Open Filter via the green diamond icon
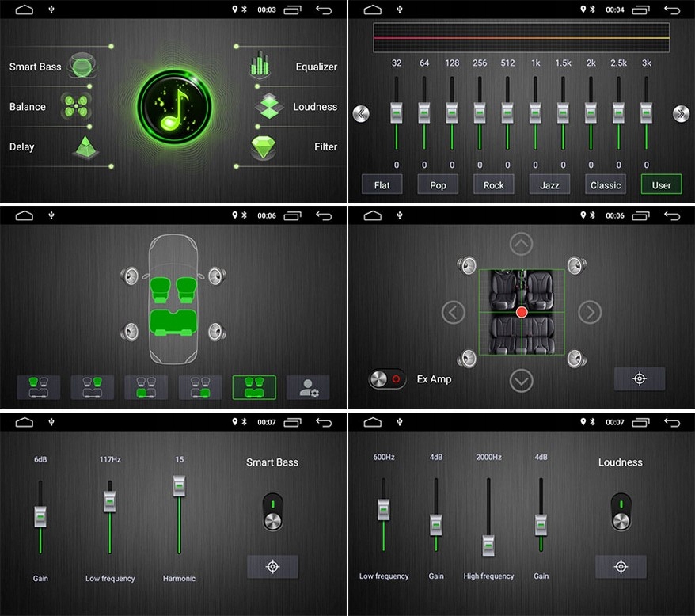695x616 pixels. point(264,146)
